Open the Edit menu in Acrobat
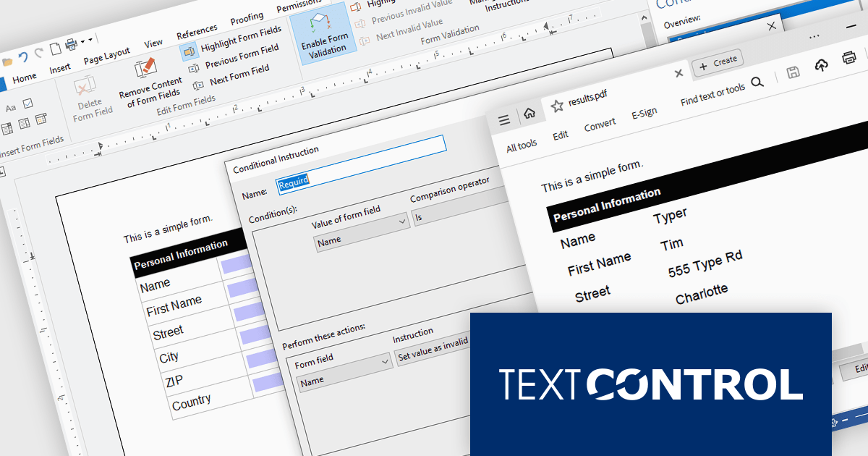This screenshot has height=456, width=868. (561, 135)
